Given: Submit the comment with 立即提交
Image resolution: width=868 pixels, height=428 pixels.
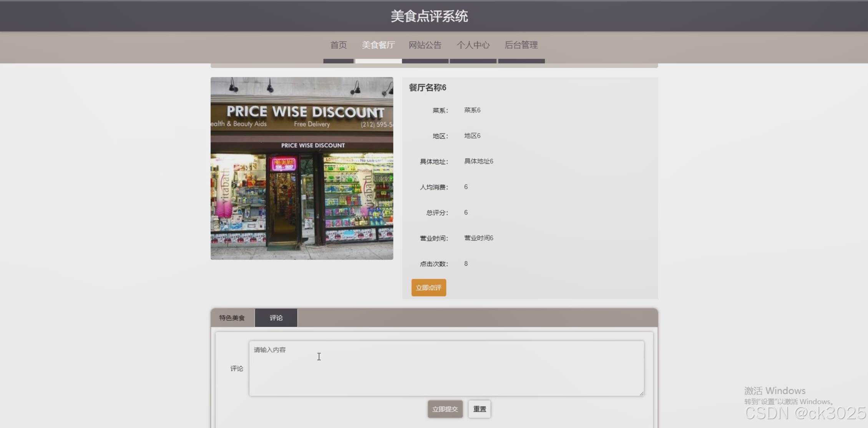Looking at the screenshot, I should click(445, 409).
